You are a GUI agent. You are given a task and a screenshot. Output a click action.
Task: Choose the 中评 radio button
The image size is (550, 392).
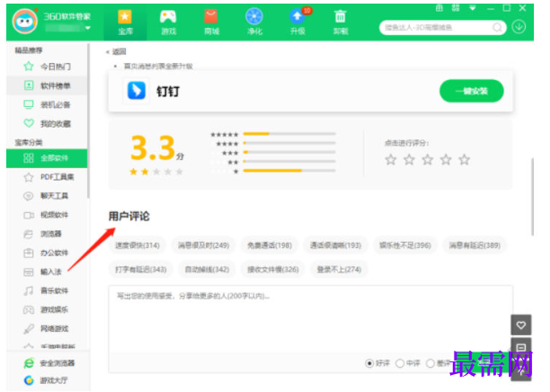click(x=400, y=363)
